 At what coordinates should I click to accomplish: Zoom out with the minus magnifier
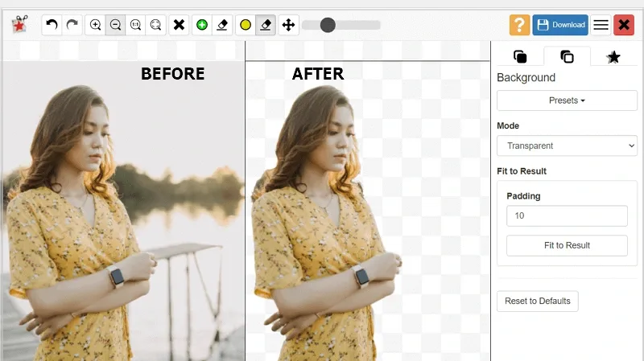click(115, 25)
